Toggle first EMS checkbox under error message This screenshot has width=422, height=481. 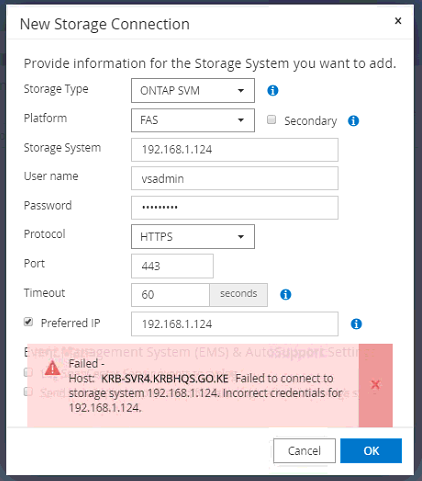point(28,372)
